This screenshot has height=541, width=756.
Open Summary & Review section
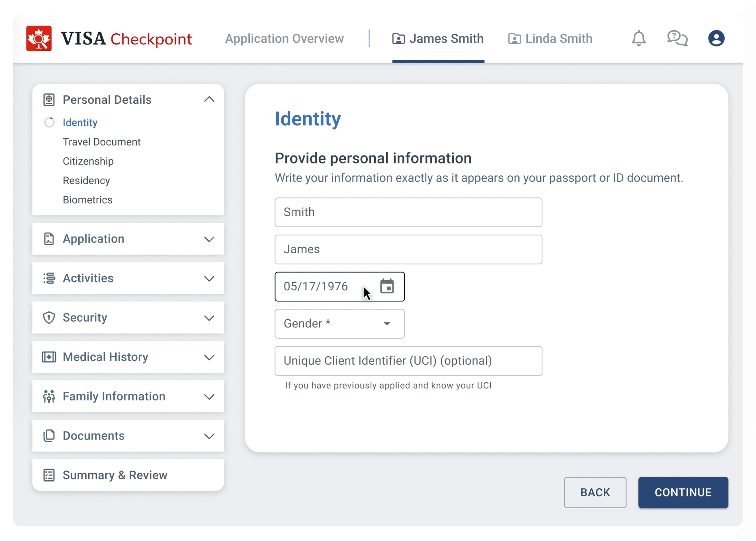(115, 475)
